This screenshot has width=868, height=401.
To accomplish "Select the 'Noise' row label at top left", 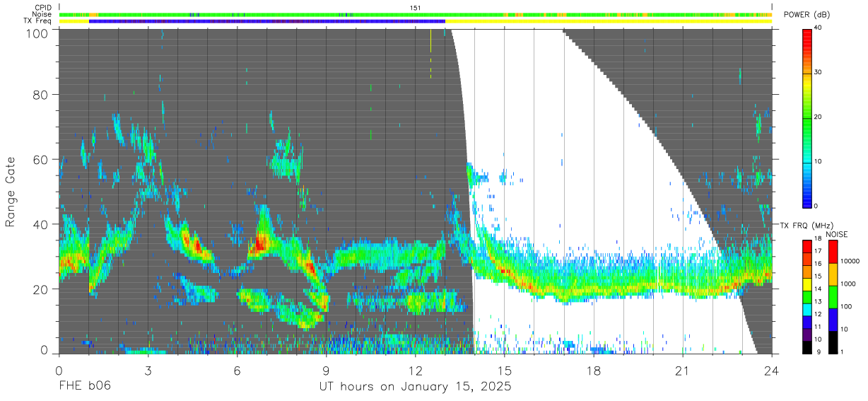I will coord(42,14).
